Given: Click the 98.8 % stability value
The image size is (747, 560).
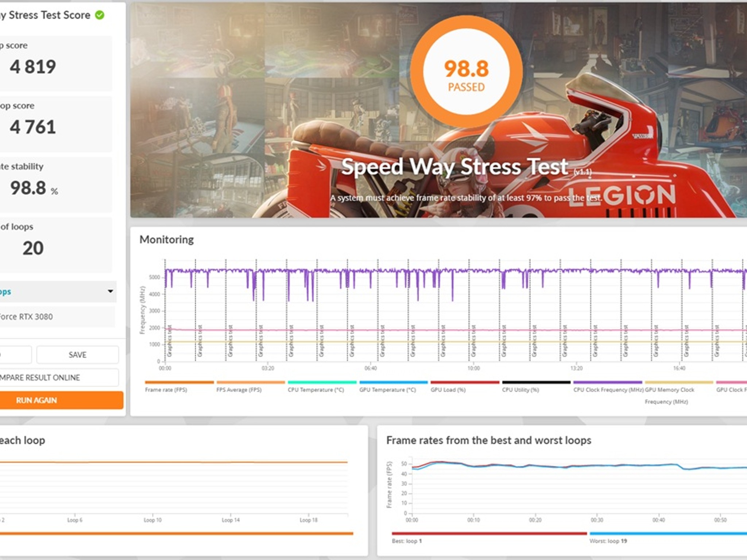Looking at the screenshot, I should coord(34,188).
